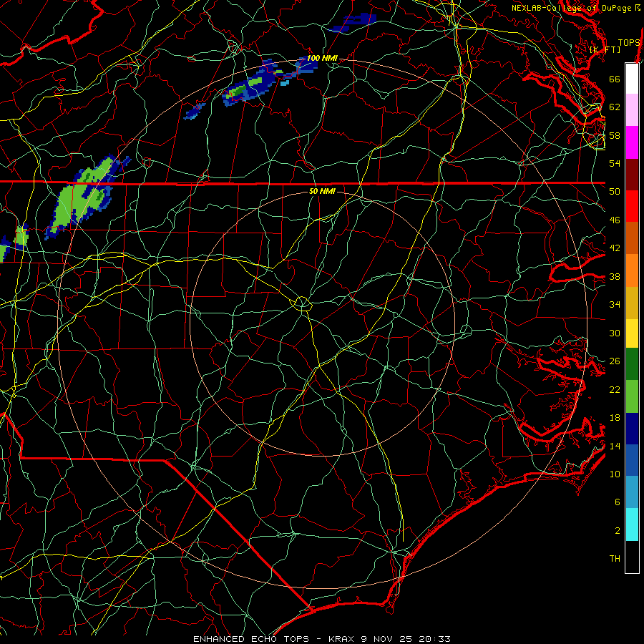Click the "2" legend value

tap(618, 531)
